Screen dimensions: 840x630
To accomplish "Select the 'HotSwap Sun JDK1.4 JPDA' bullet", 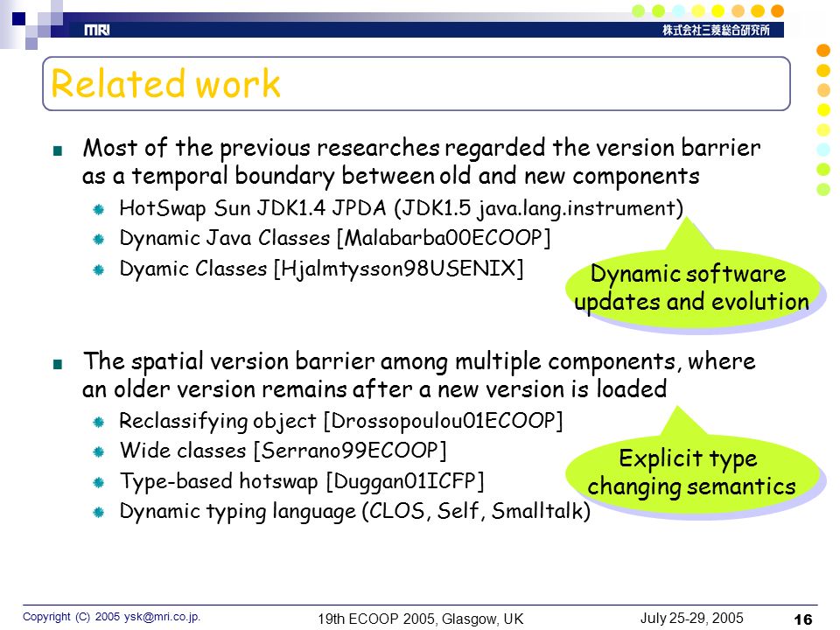I will [402, 208].
